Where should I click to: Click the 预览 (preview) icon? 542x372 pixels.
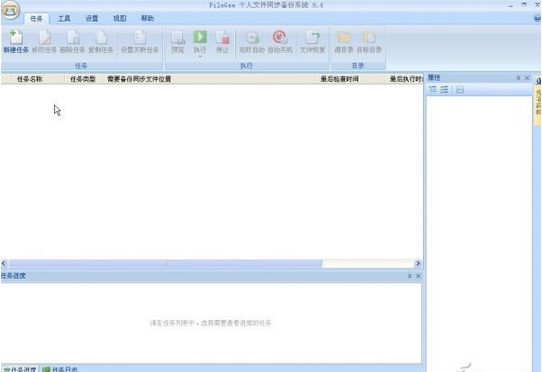(x=178, y=37)
